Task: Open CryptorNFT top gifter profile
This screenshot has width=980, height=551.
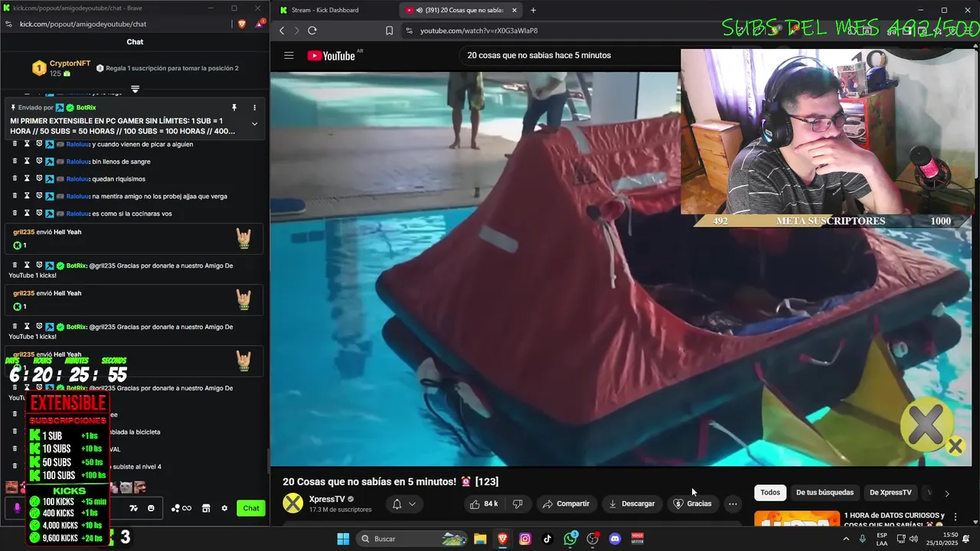Action: [70, 64]
